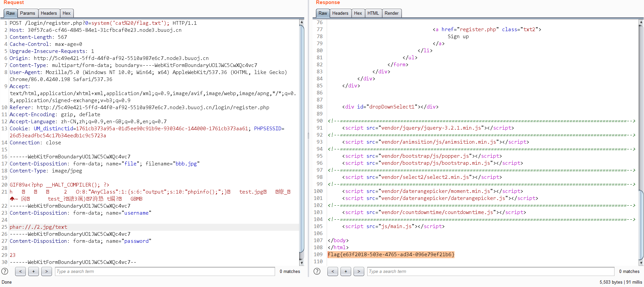Viewport: 644px width, 287px height.
Task: Click next match button in request search
Action: pyautogui.click(x=47, y=271)
